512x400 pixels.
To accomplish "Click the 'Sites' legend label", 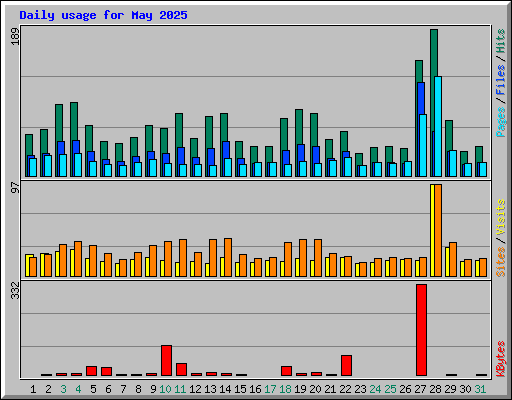I will (x=501, y=262).
